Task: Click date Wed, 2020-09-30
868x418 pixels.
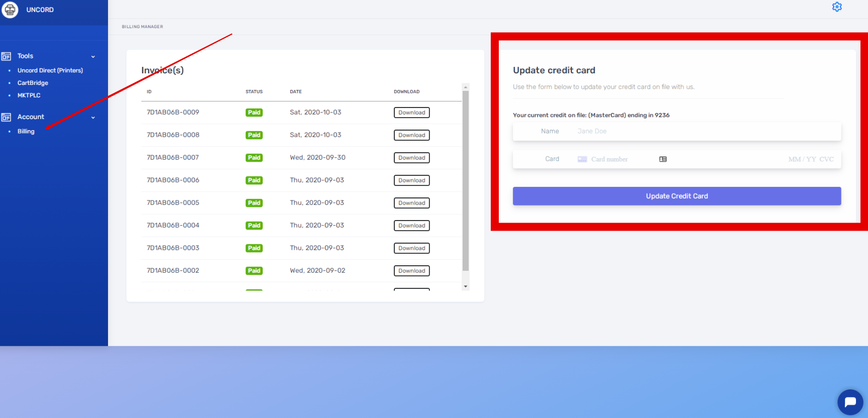Action: [317, 158]
